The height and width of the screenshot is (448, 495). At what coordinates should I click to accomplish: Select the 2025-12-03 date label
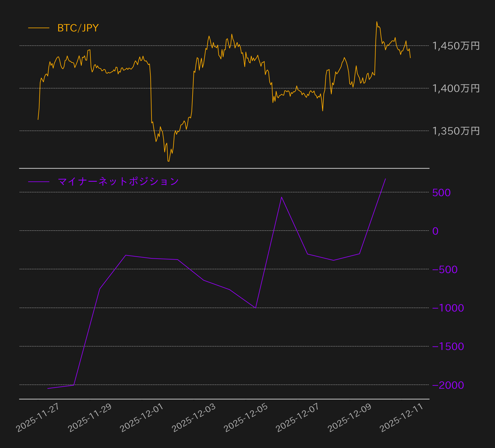click(193, 417)
